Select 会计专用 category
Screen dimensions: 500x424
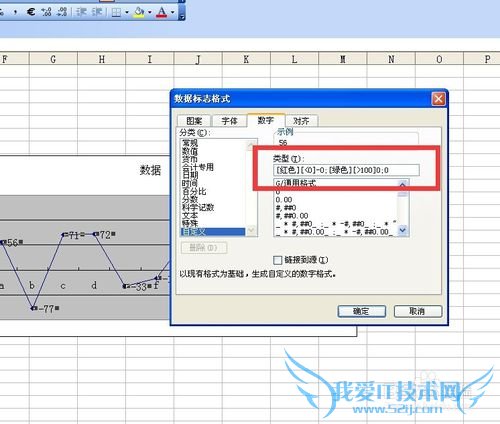[198, 167]
